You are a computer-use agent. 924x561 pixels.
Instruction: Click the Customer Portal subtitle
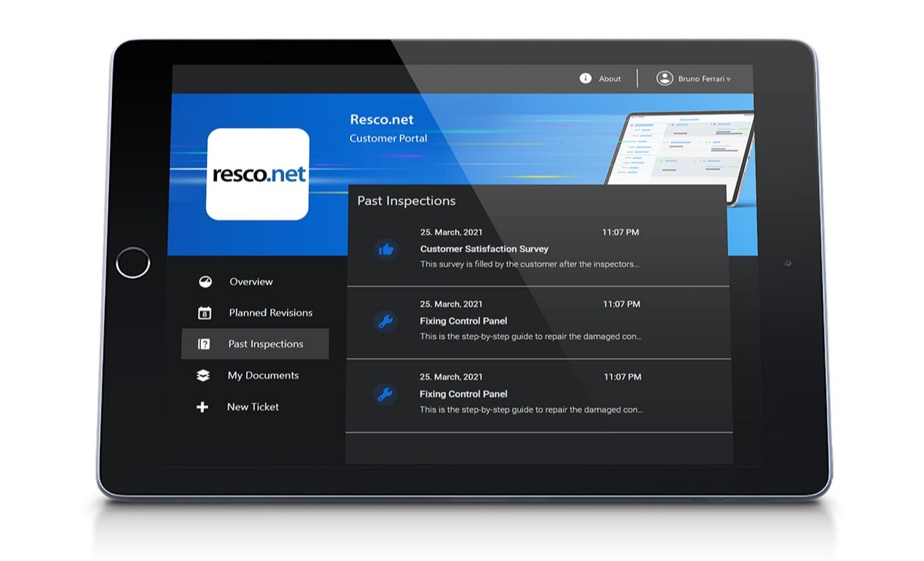[x=388, y=139]
